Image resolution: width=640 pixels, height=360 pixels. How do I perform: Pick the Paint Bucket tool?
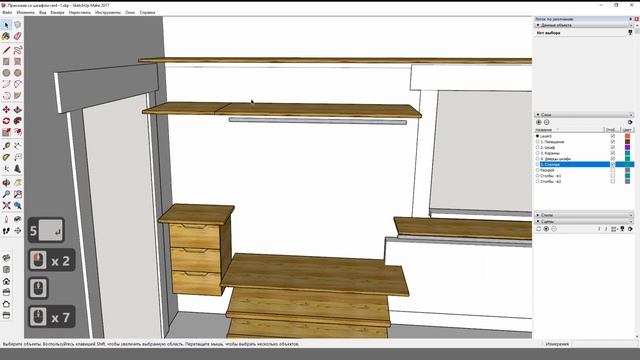click(6, 37)
